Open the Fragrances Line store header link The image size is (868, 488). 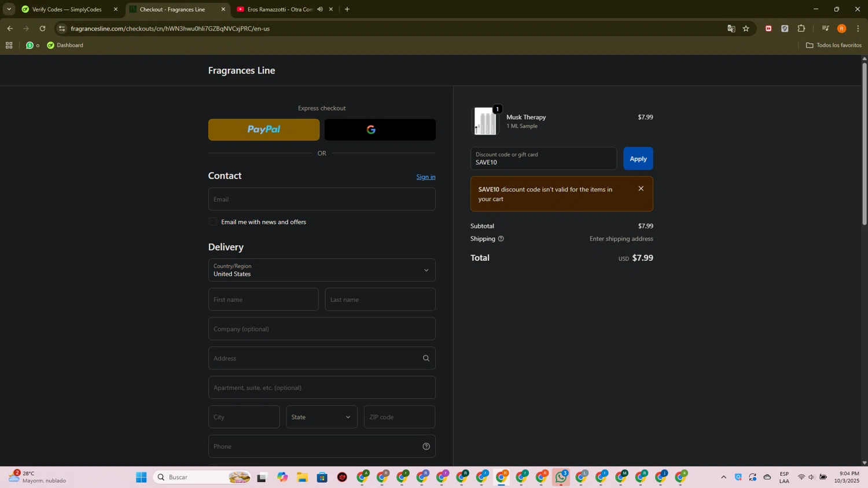coord(242,71)
